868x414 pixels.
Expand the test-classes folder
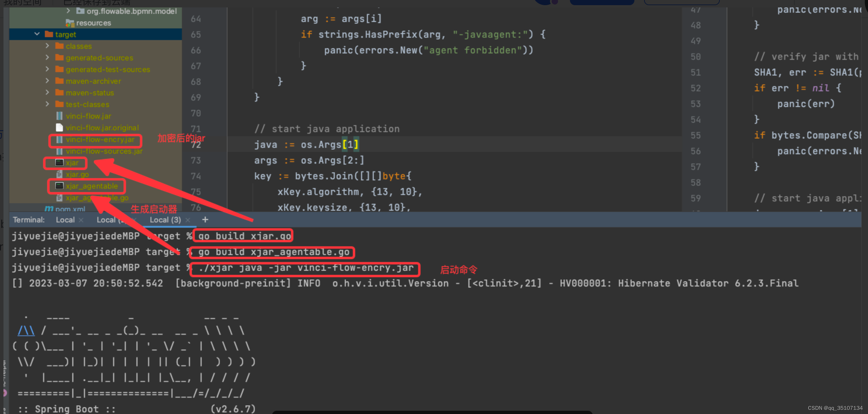click(47, 104)
